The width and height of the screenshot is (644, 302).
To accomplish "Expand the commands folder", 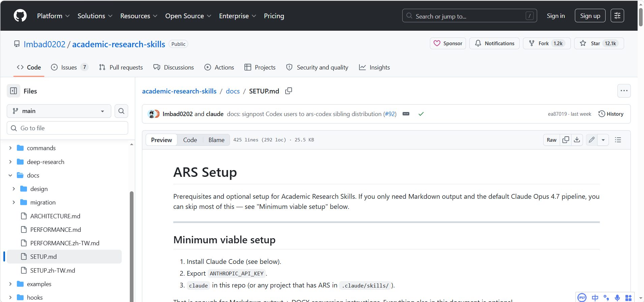I will pyautogui.click(x=10, y=148).
